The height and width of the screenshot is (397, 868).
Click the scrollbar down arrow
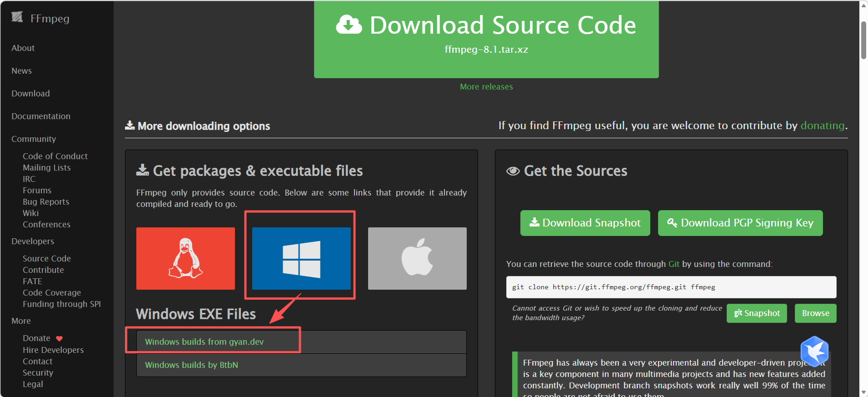[x=863, y=392]
